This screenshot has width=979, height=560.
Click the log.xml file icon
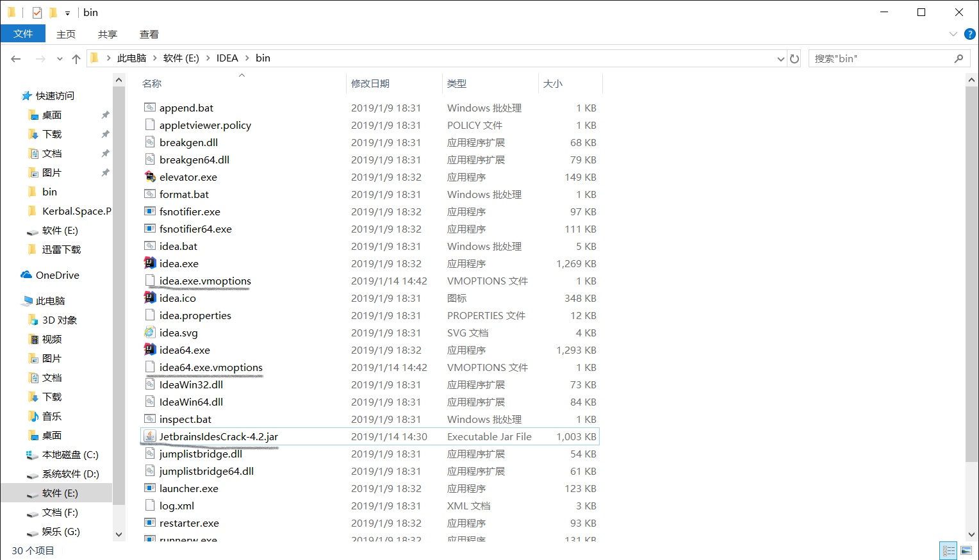(150, 506)
